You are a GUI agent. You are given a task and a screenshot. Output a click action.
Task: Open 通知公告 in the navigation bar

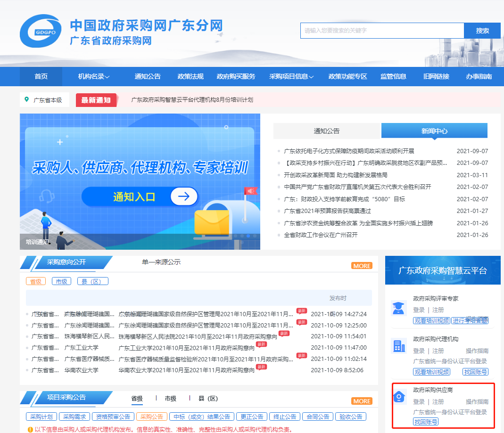click(x=148, y=76)
